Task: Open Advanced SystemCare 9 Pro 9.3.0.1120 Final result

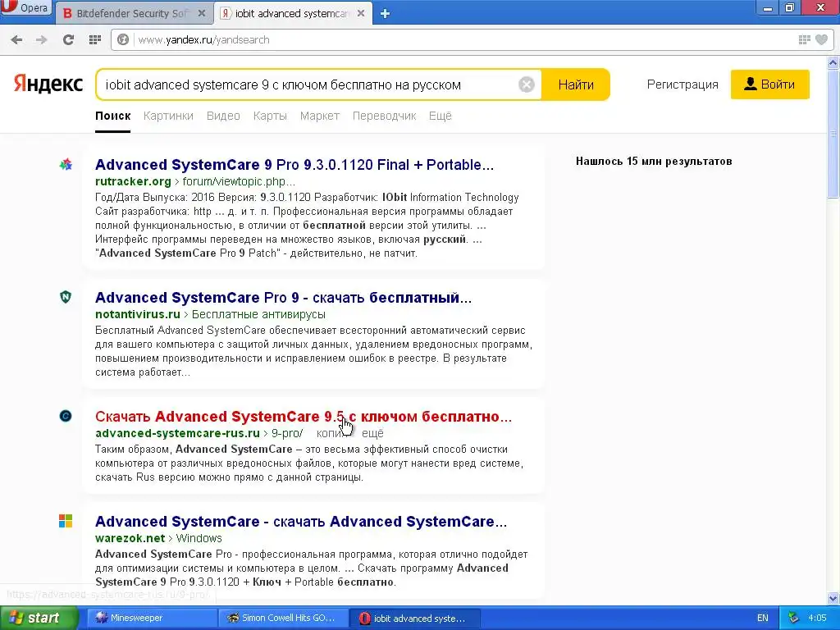Action: tap(294, 164)
